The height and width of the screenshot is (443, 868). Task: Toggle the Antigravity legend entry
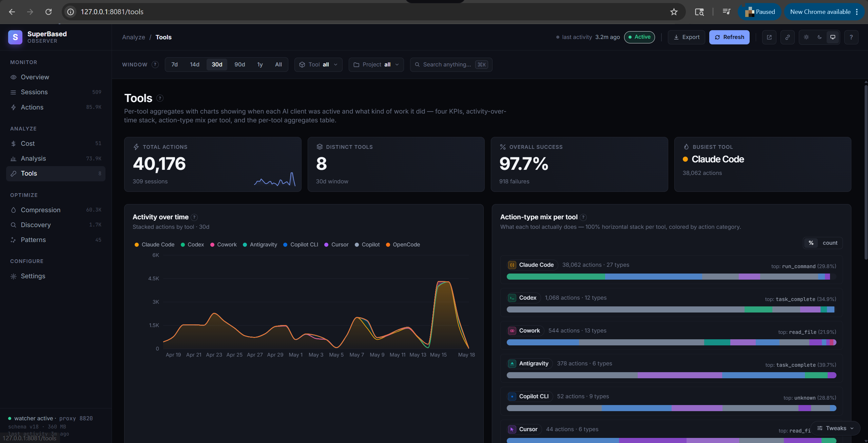coord(260,245)
